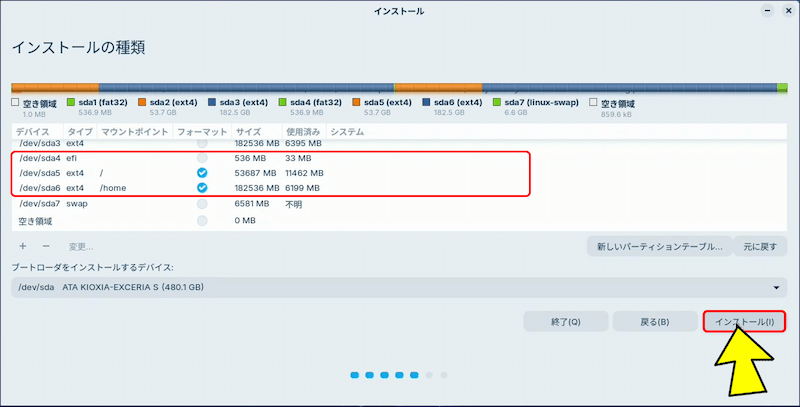
Task: Click the minus icon to remove partition
Action: point(46,245)
